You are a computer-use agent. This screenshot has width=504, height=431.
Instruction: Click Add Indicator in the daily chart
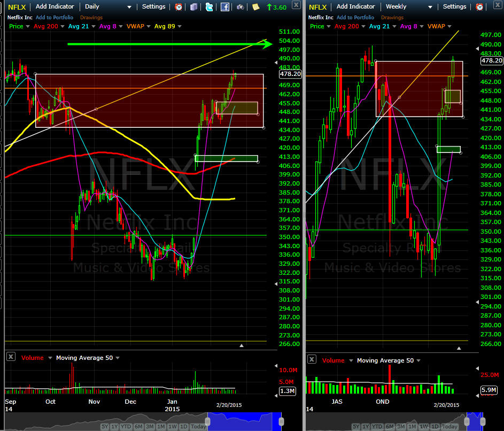55,6
